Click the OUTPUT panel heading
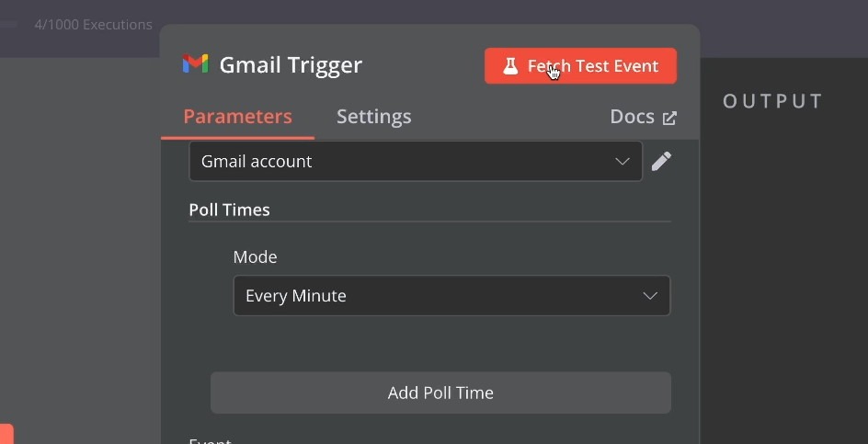This screenshot has width=868, height=444. (772, 101)
